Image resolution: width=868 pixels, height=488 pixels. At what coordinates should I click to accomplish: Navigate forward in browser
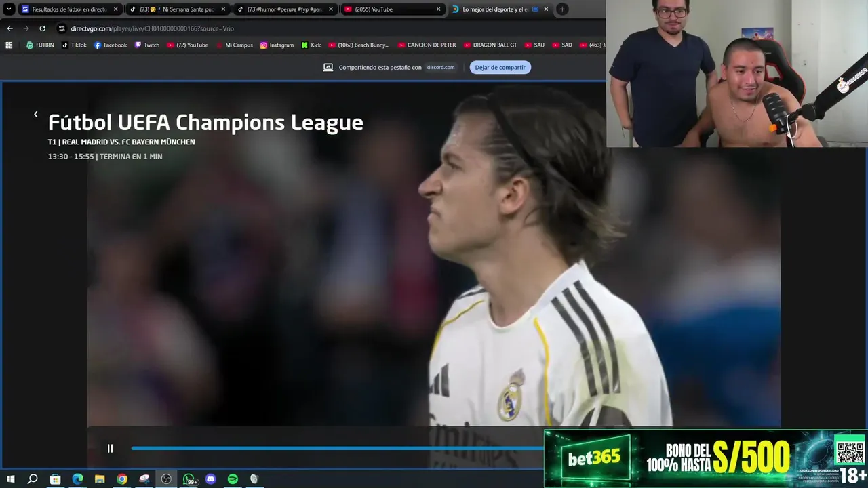pyautogui.click(x=26, y=28)
